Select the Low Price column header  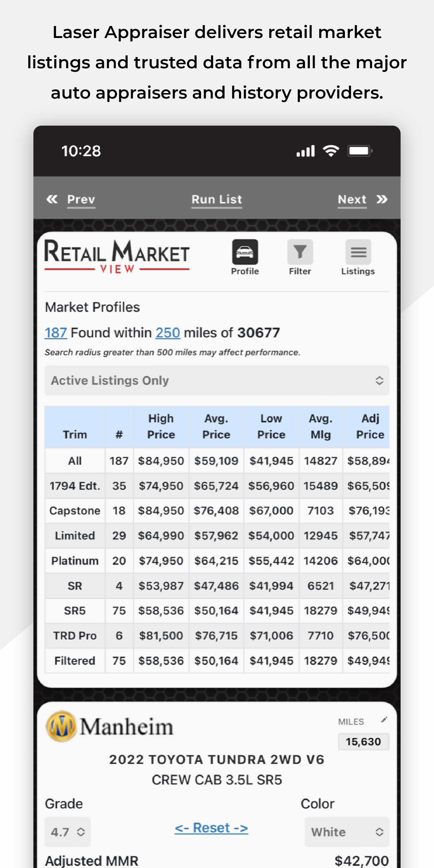tap(271, 427)
